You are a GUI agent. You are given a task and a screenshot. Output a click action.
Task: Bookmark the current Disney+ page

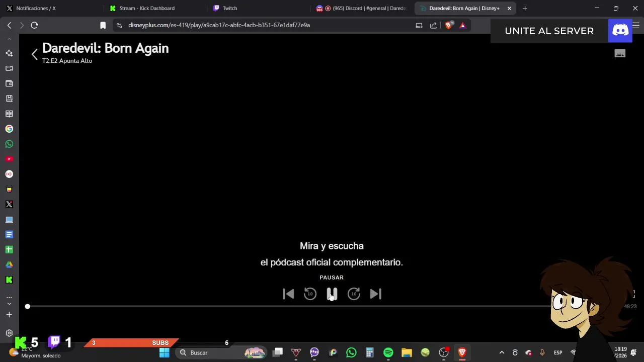(103, 25)
